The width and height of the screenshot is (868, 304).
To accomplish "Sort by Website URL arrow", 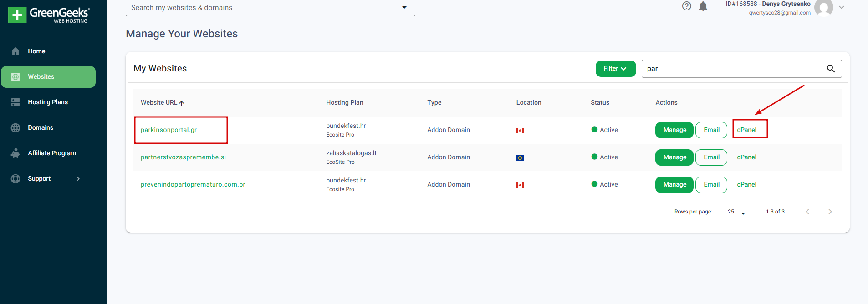I will pyautogui.click(x=182, y=103).
